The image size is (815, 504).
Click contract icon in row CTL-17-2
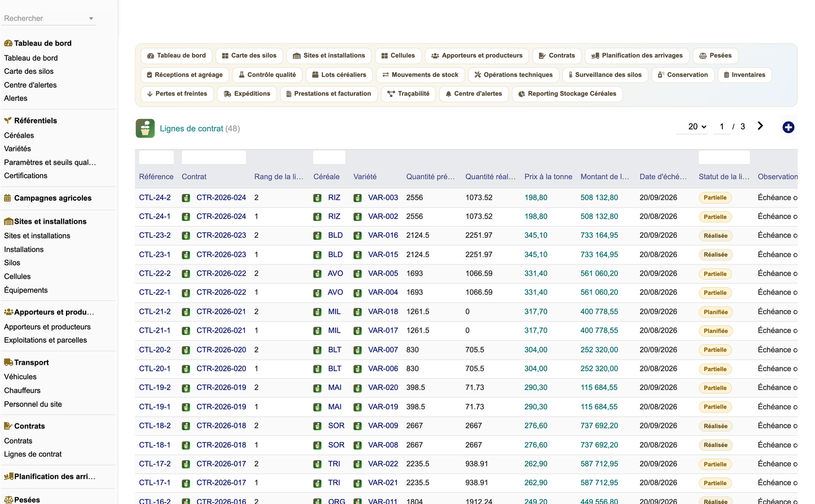(x=186, y=464)
